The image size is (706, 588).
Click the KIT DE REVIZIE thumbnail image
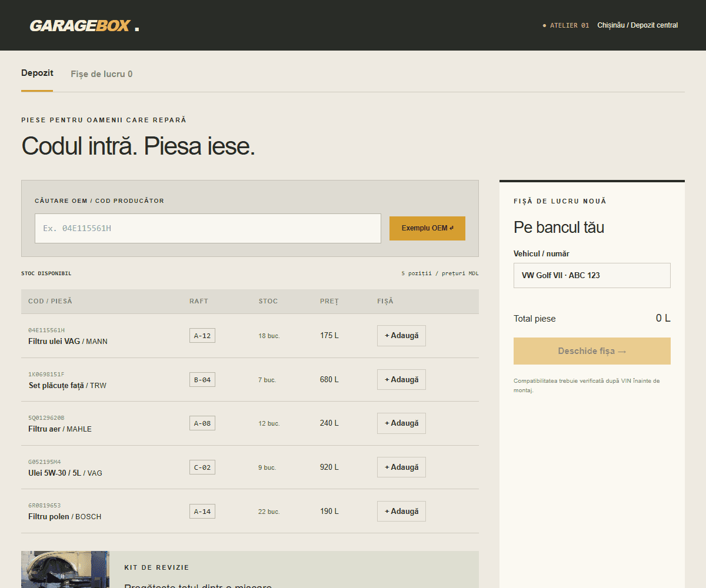(65, 569)
